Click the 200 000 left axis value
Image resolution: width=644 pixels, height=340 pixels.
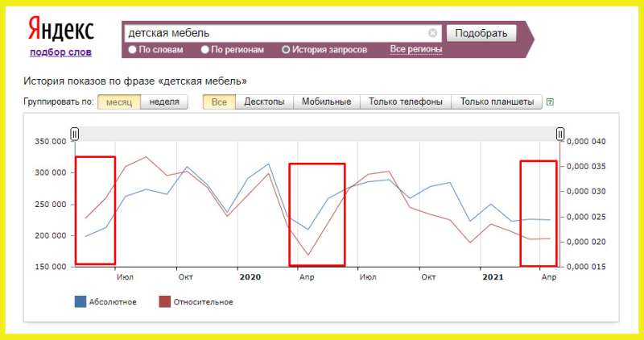coord(49,235)
